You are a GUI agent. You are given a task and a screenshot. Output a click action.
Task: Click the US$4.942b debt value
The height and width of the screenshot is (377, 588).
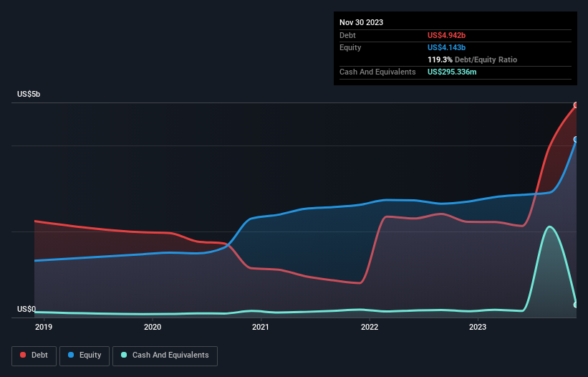446,35
